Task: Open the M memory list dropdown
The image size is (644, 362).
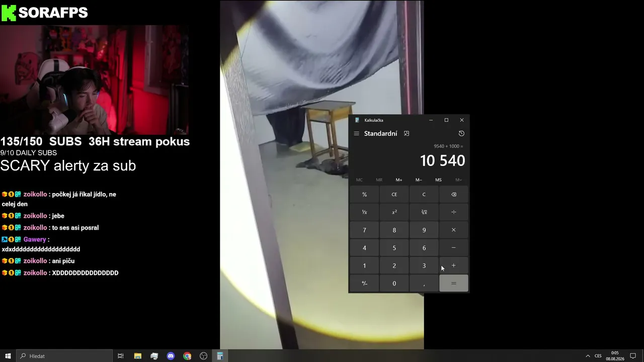Action: click(458, 180)
